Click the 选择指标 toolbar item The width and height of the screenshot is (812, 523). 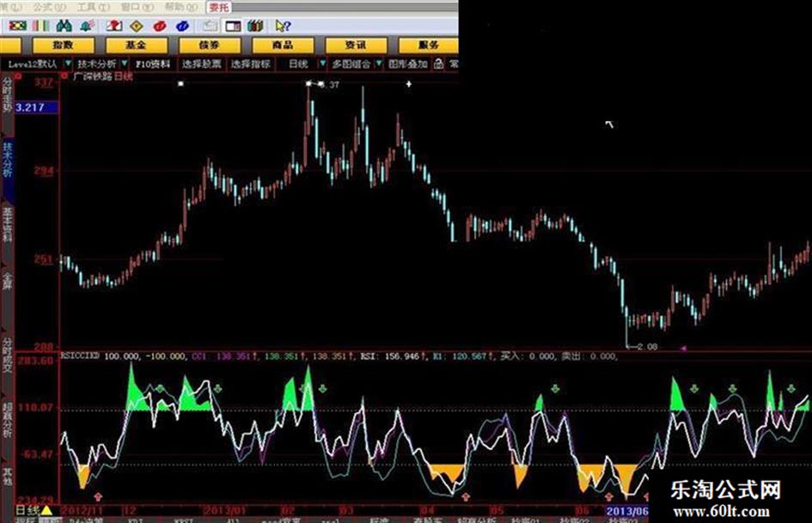[x=251, y=64]
